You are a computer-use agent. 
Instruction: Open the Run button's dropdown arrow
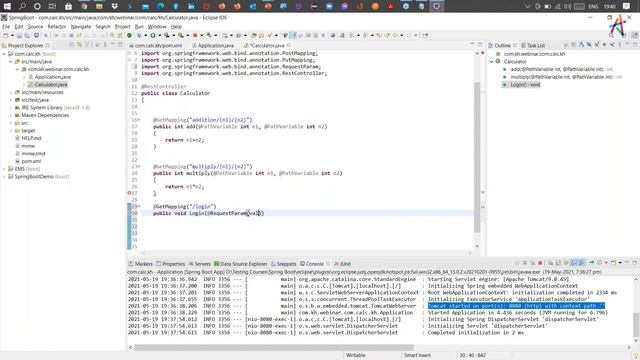coord(159,36)
